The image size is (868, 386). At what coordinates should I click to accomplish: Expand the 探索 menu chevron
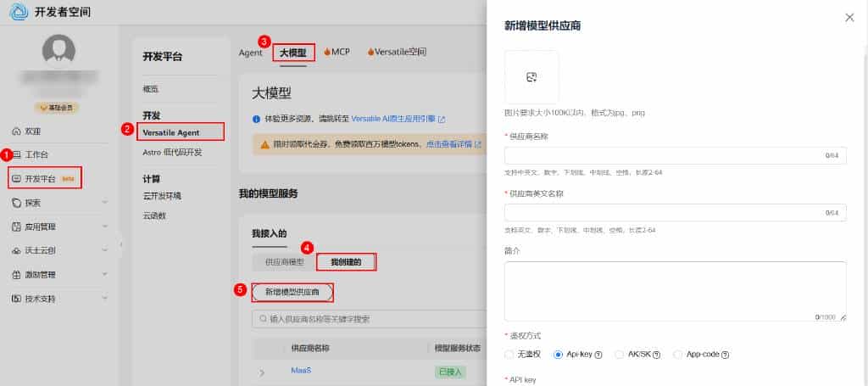point(105,204)
